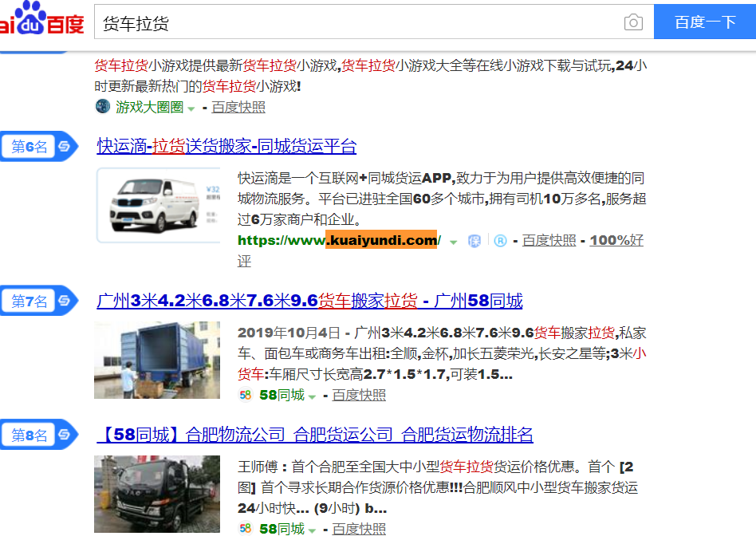Open the dark JAC truck thumbnail
The height and width of the screenshot is (536, 756).
click(157, 494)
